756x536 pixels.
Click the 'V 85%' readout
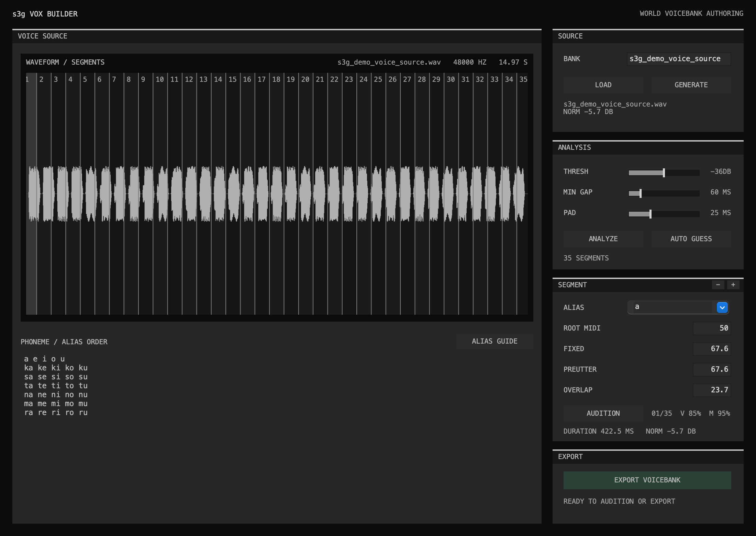[691, 413]
